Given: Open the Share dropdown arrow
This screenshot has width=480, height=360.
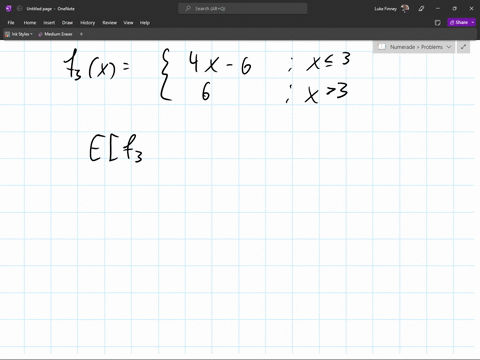Looking at the screenshot, I should 473,22.
